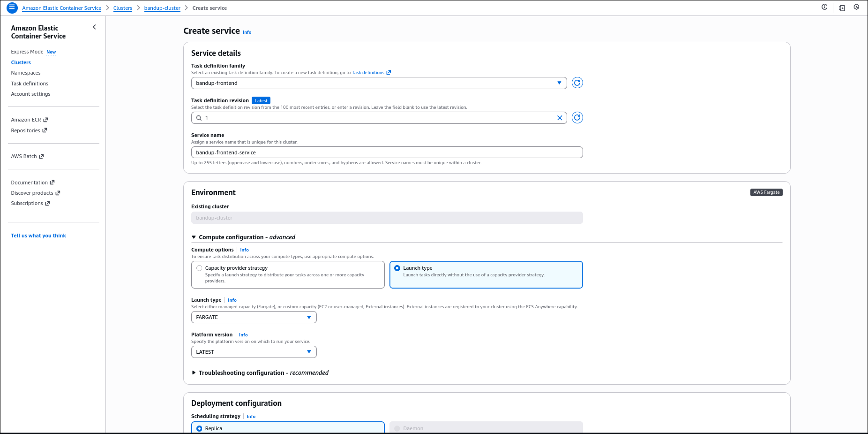Click the shortcuts panel icon next to help

click(841, 8)
